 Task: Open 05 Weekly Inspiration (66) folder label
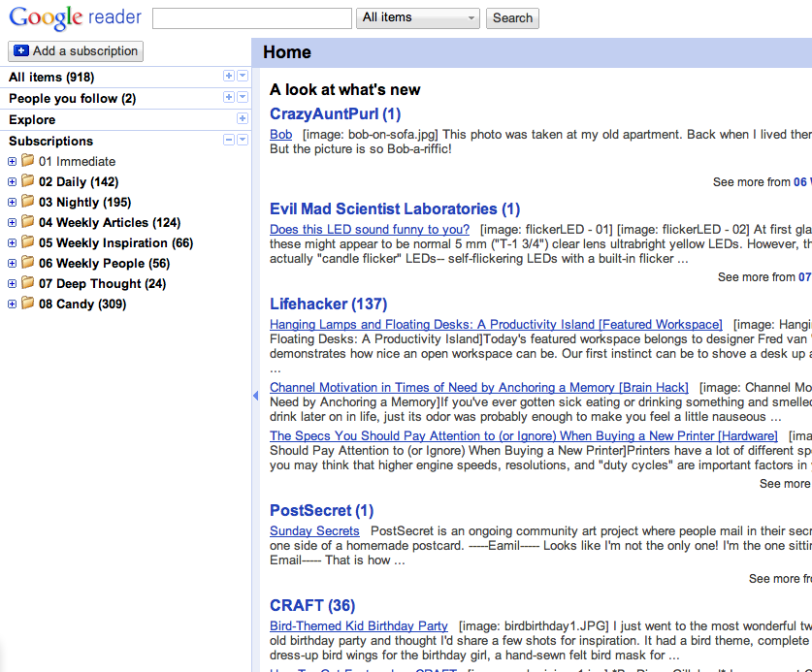pyautogui.click(x=116, y=242)
